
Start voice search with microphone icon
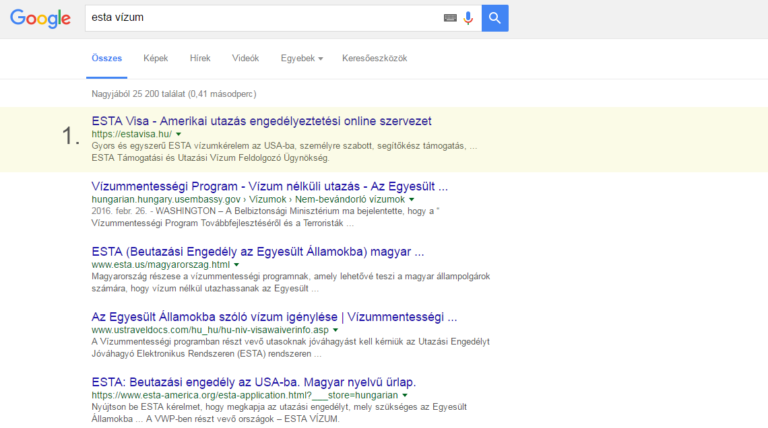[x=468, y=18]
